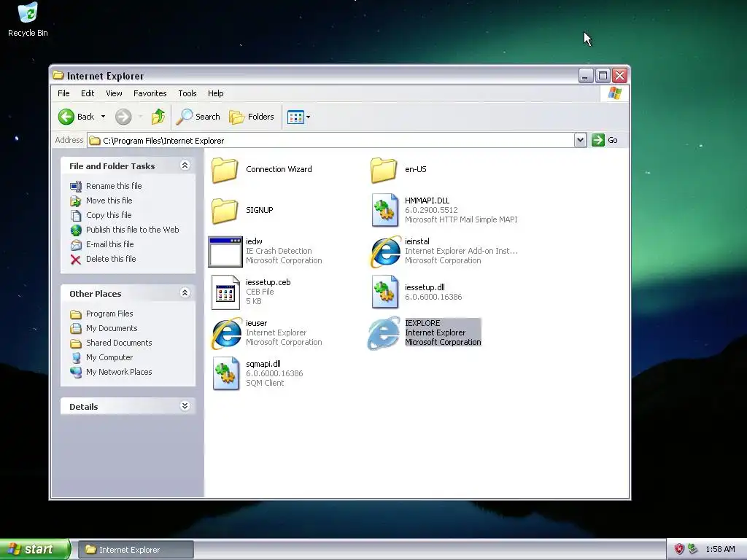747x560 pixels.
Task: Click the Start button
Action: (35, 549)
